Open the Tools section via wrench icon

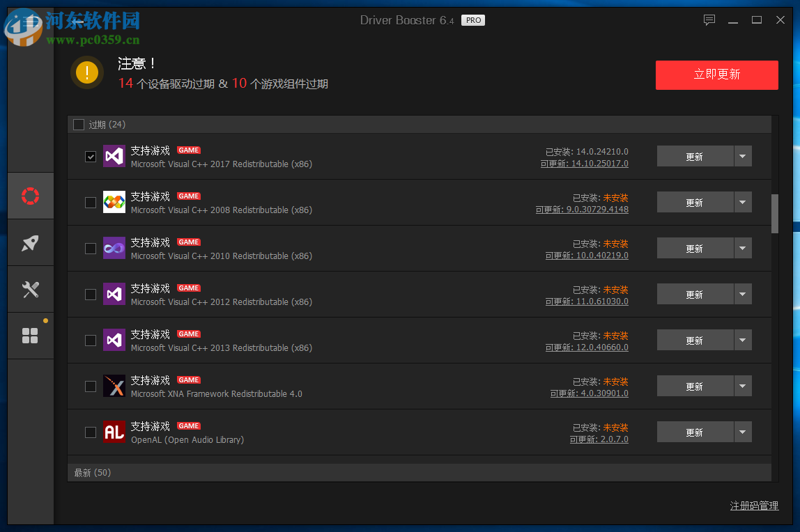[30, 289]
